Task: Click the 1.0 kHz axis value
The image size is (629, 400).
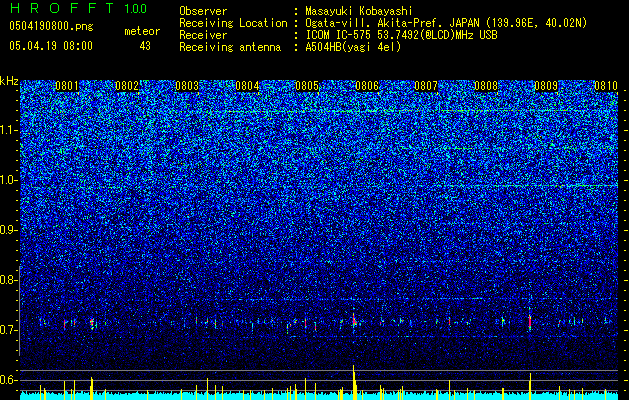Action: click(x=8, y=180)
